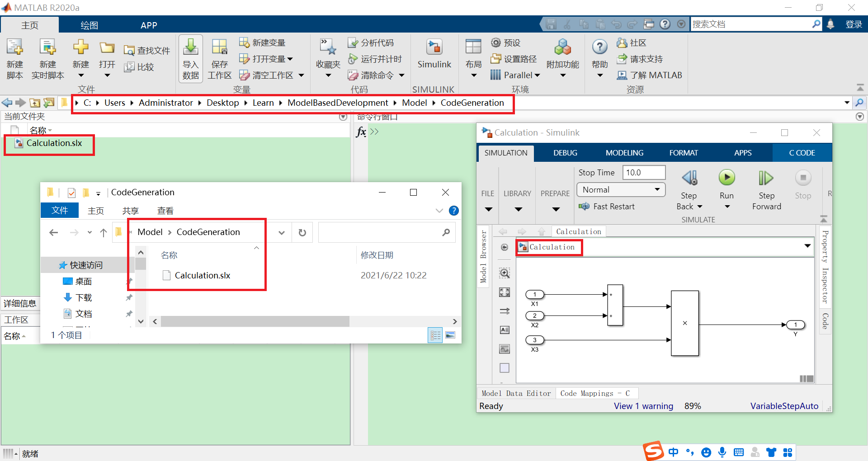Open 附加功能 (Add-Ons) menu icon
868x461 pixels.
tap(562, 47)
